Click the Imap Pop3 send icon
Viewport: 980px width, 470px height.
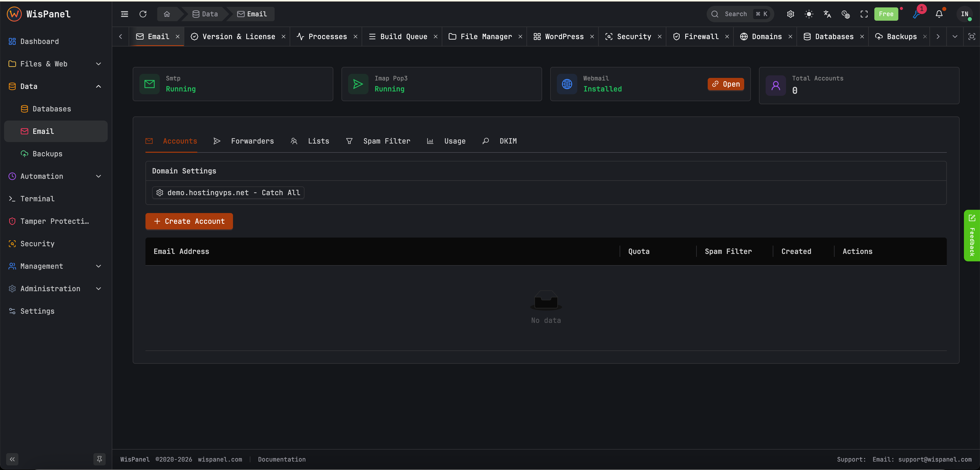click(358, 84)
